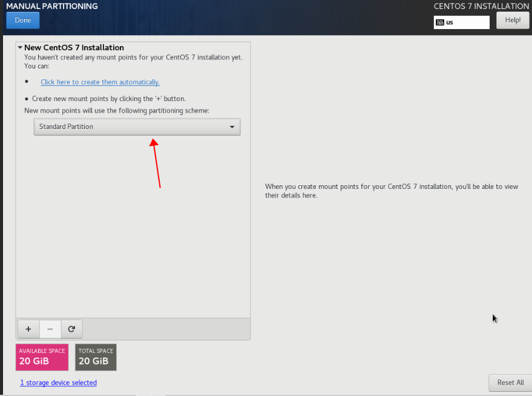The width and height of the screenshot is (532, 396).
Task: Click the AVAILABLE SPACE 20 GiB box
Action: [42, 357]
